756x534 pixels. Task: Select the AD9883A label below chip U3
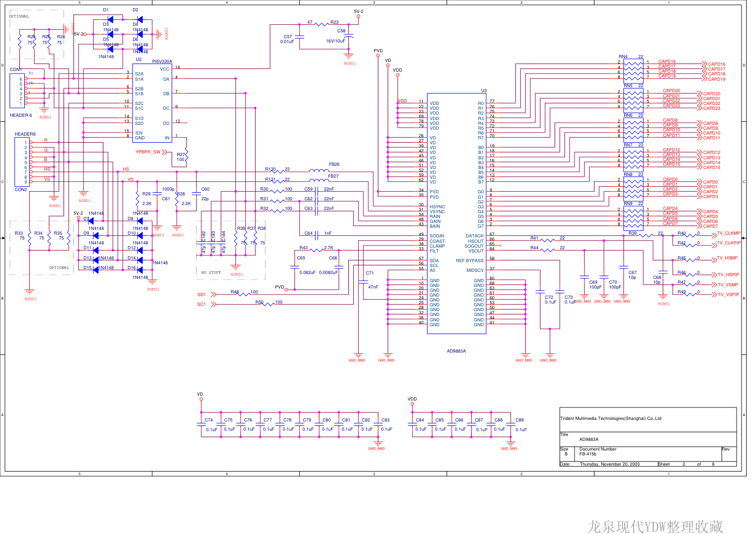coord(456,351)
